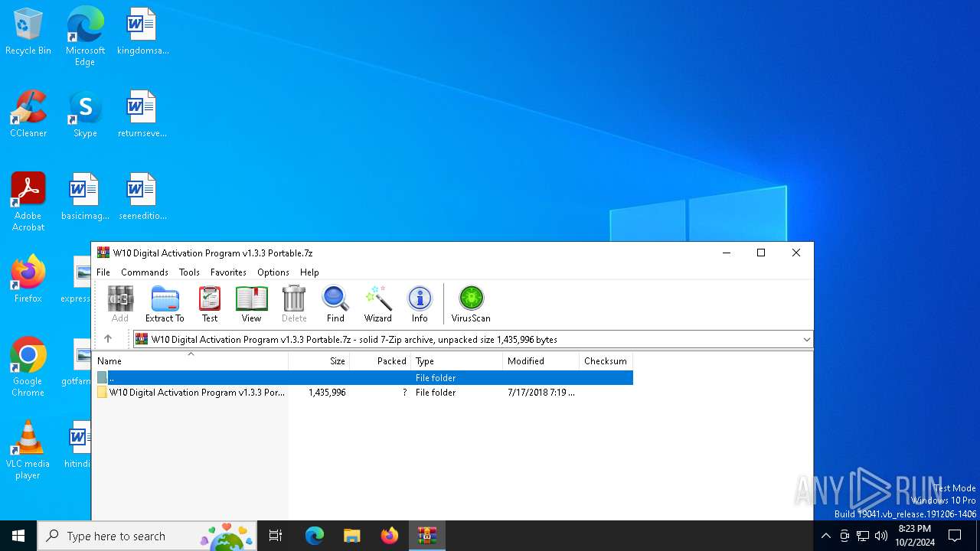This screenshot has width=980, height=551.
Task: Select the kingdomsa Word document icon
Action: [142, 32]
